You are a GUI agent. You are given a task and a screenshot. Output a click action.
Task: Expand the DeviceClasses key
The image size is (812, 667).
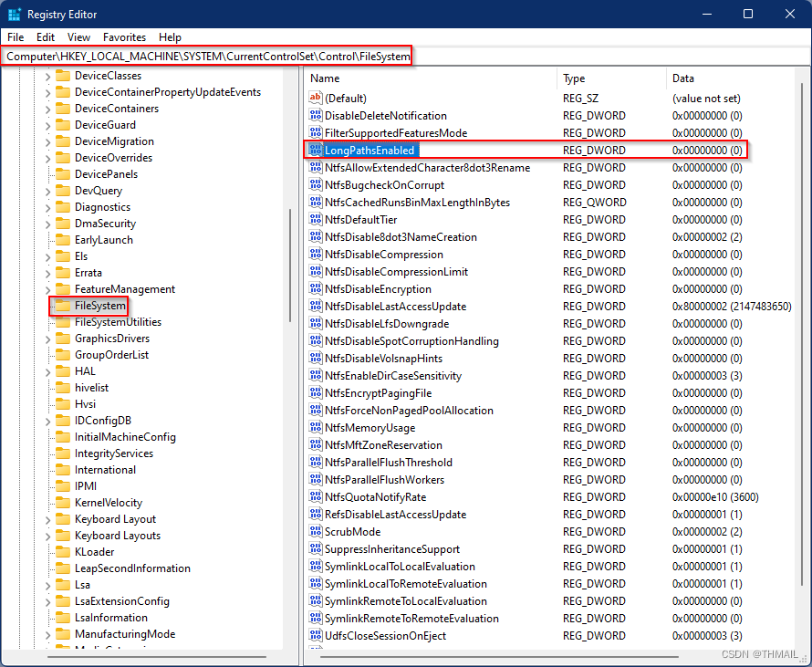click(47, 76)
